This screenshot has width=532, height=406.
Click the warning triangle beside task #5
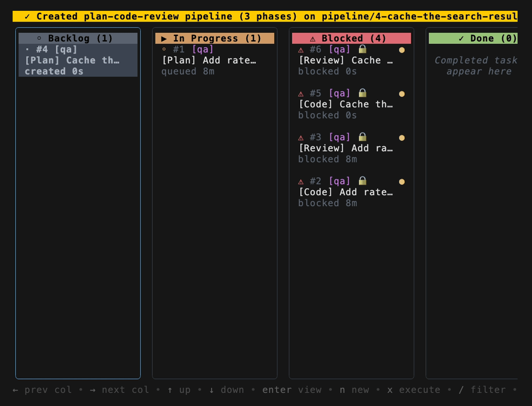tap(301, 94)
